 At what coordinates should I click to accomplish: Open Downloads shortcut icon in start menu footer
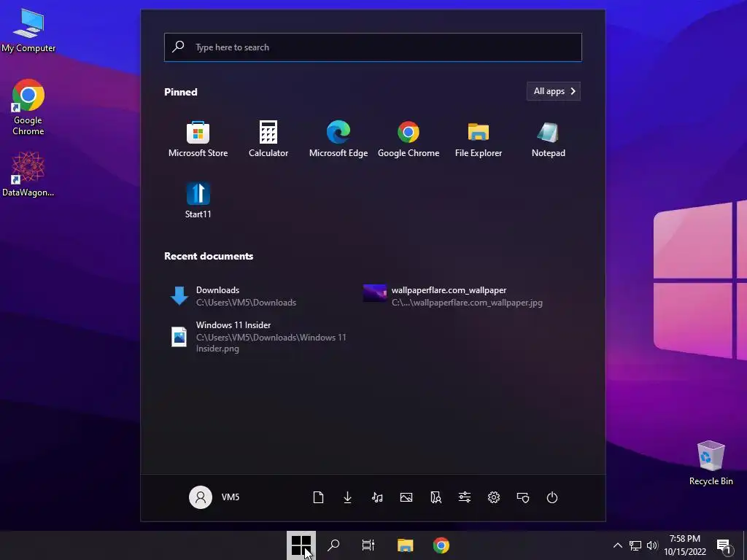pyautogui.click(x=347, y=497)
